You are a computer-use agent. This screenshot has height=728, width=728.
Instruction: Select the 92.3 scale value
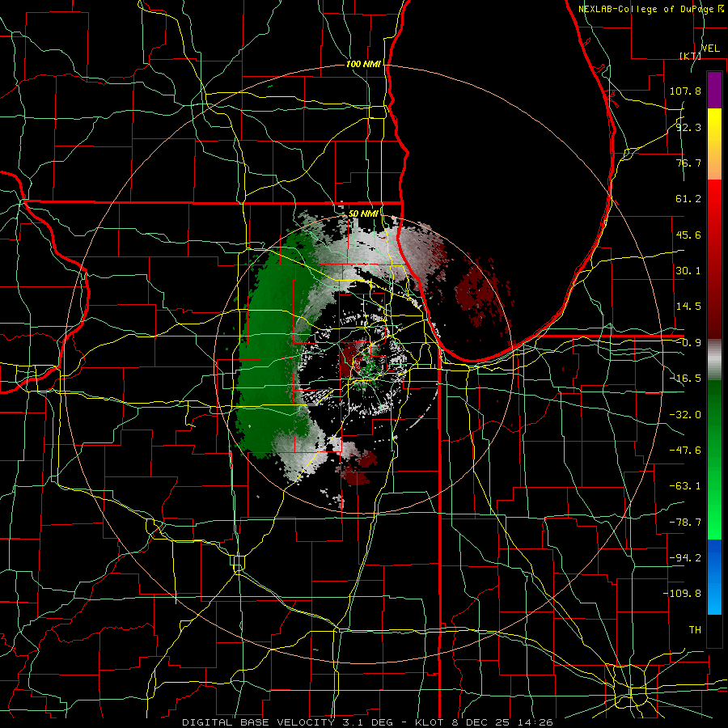(x=688, y=127)
